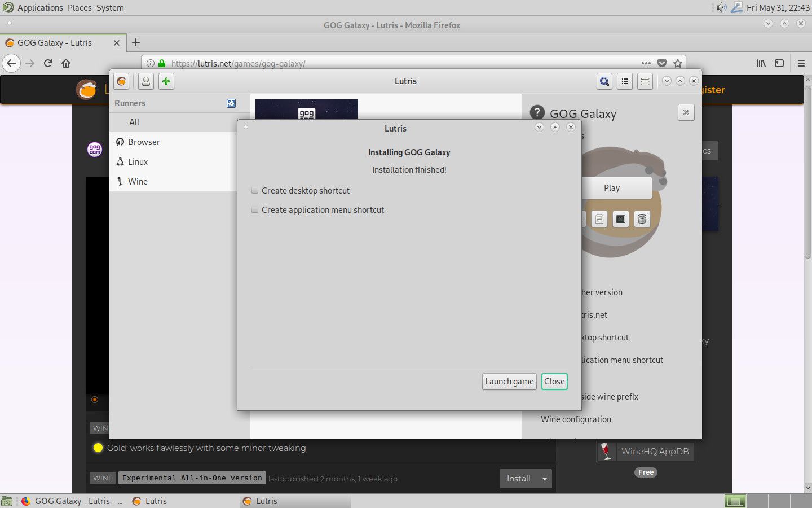Enable Create application menu shortcut checkbox
The width and height of the screenshot is (812, 508).
point(255,210)
